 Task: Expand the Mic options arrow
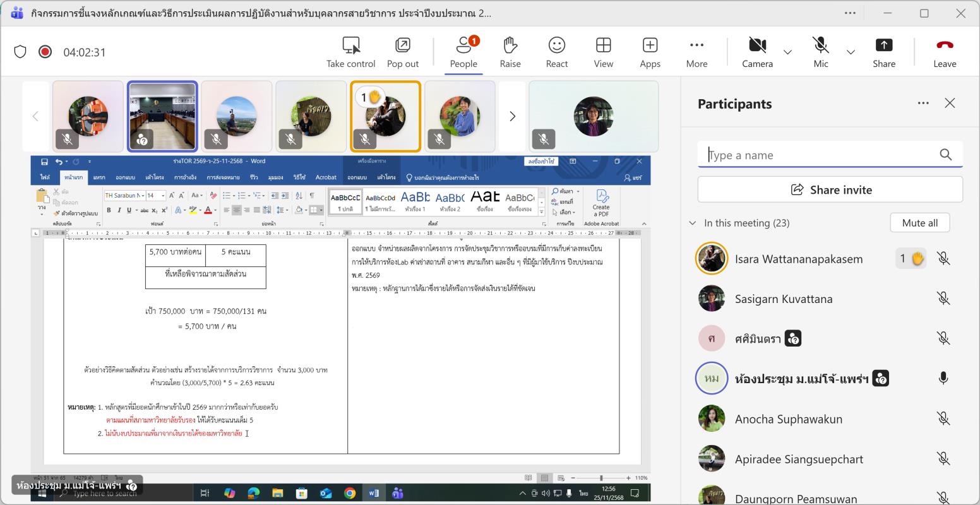(x=851, y=52)
